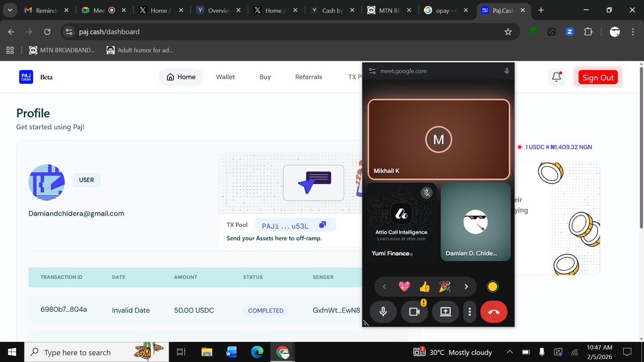The height and width of the screenshot is (362, 644).
Task: Show previous reactions with left chevron
Action: (x=384, y=287)
